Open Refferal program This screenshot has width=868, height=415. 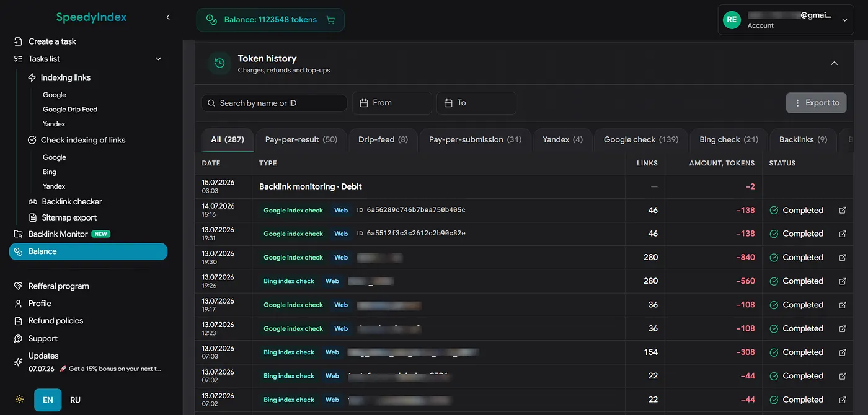pos(59,286)
